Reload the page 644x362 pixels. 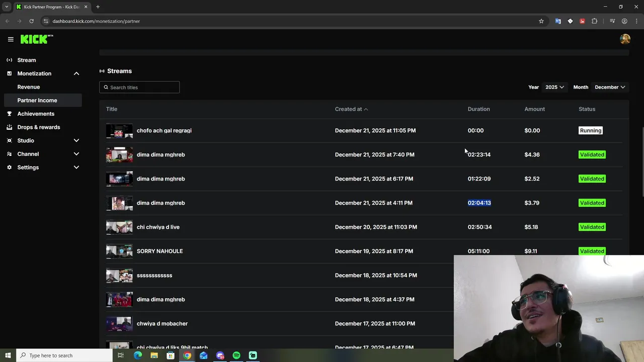(x=31, y=21)
